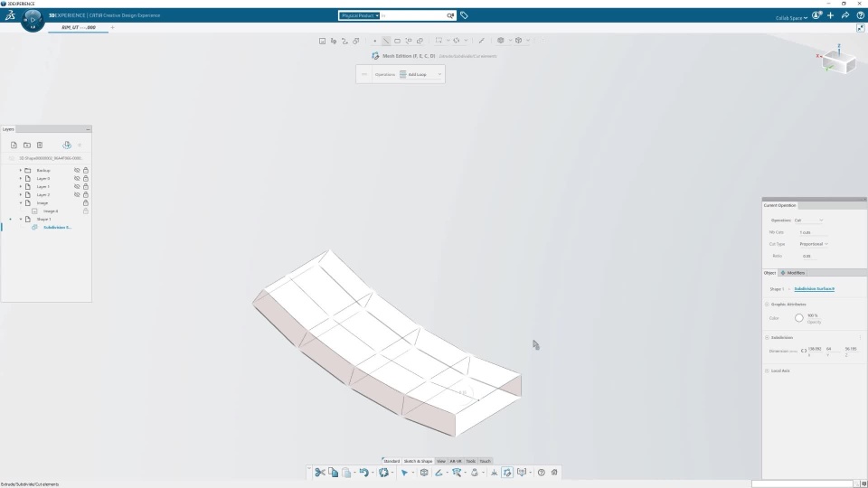The width and height of the screenshot is (868, 488).
Task: Select the face rectangle mode icon
Action: click(x=397, y=41)
